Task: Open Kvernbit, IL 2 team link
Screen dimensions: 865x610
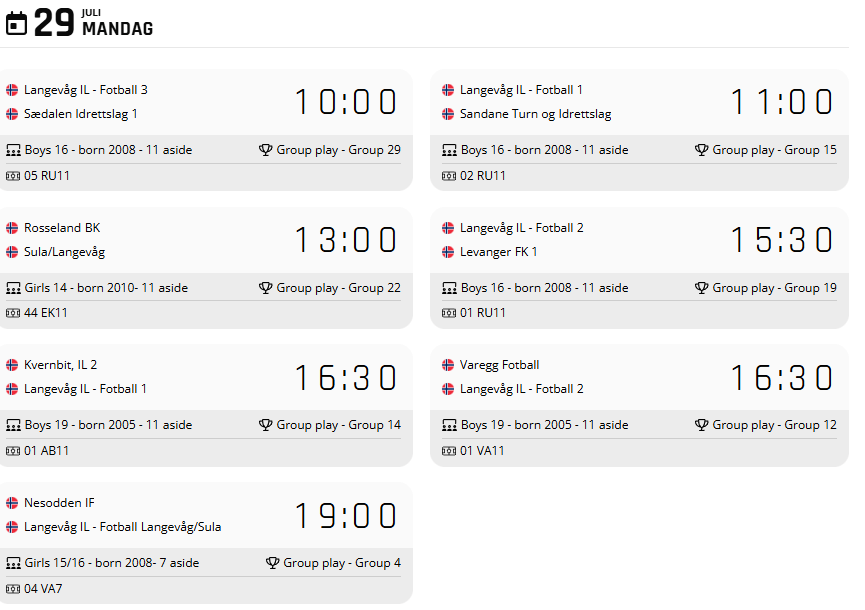Action: point(61,365)
